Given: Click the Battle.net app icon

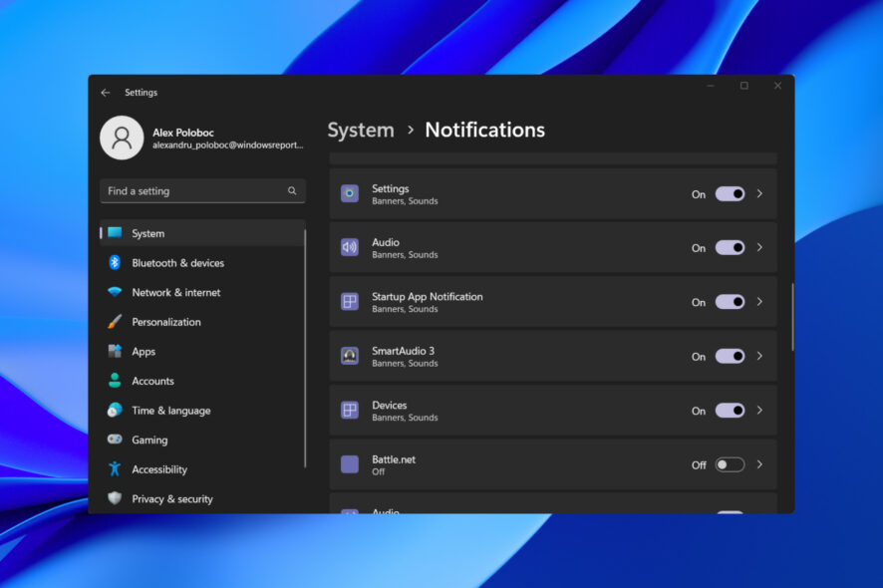Looking at the screenshot, I should pyautogui.click(x=349, y=464).
